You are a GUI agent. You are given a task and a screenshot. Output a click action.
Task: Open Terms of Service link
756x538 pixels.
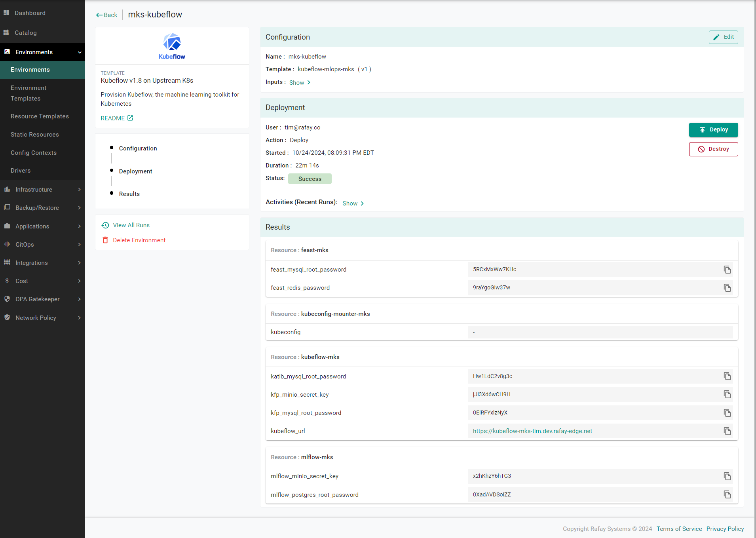point(679,529)
